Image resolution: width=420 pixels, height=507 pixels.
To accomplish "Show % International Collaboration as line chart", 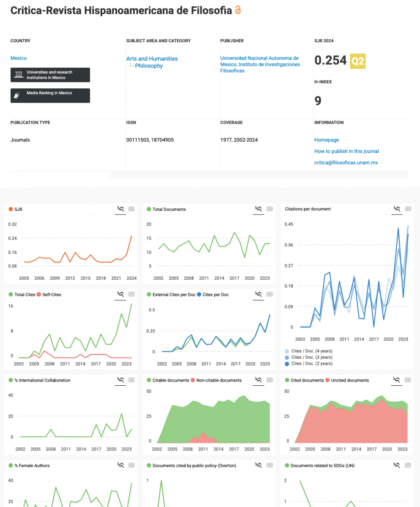I will [120, 380].
